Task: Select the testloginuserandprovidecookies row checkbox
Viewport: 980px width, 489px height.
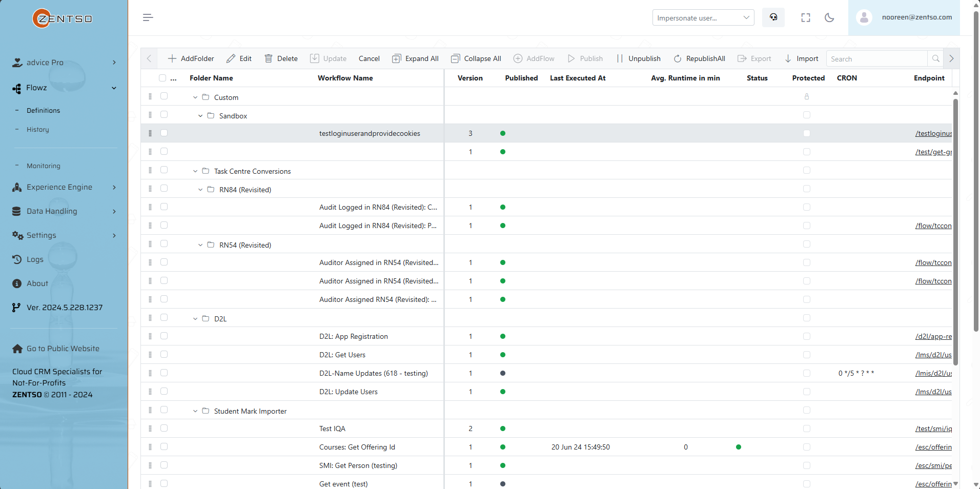Action: [164, 133]
